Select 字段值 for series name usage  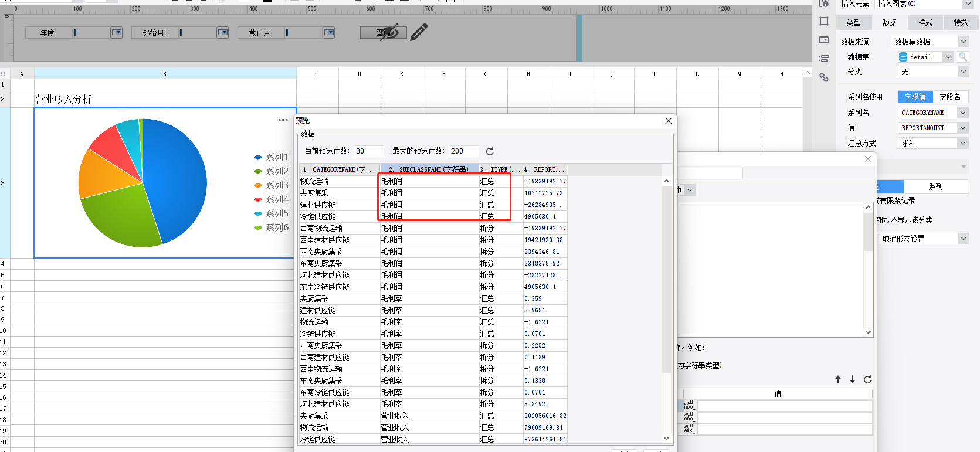pos(915,97)
